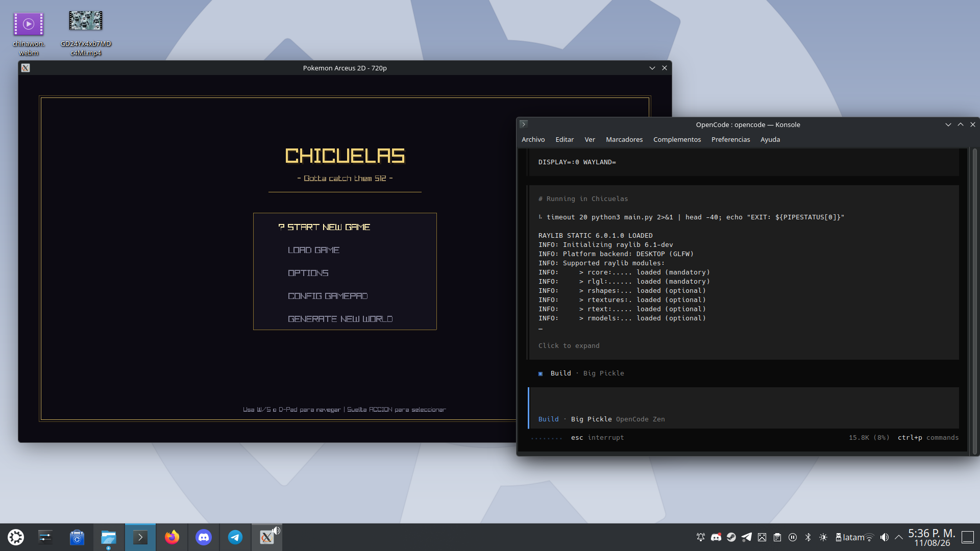Launch the Discover software store

77,537
